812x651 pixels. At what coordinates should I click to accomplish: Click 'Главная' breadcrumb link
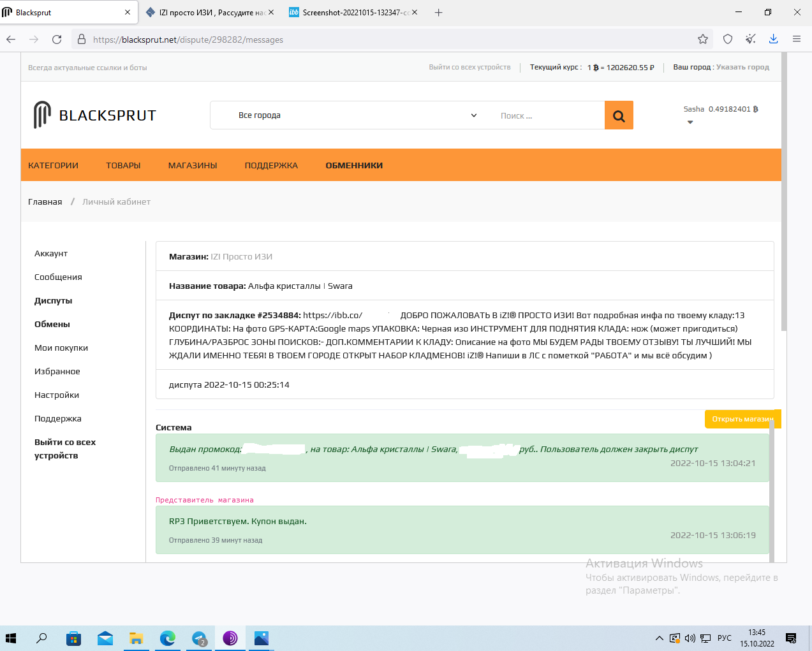coord(45,201)
